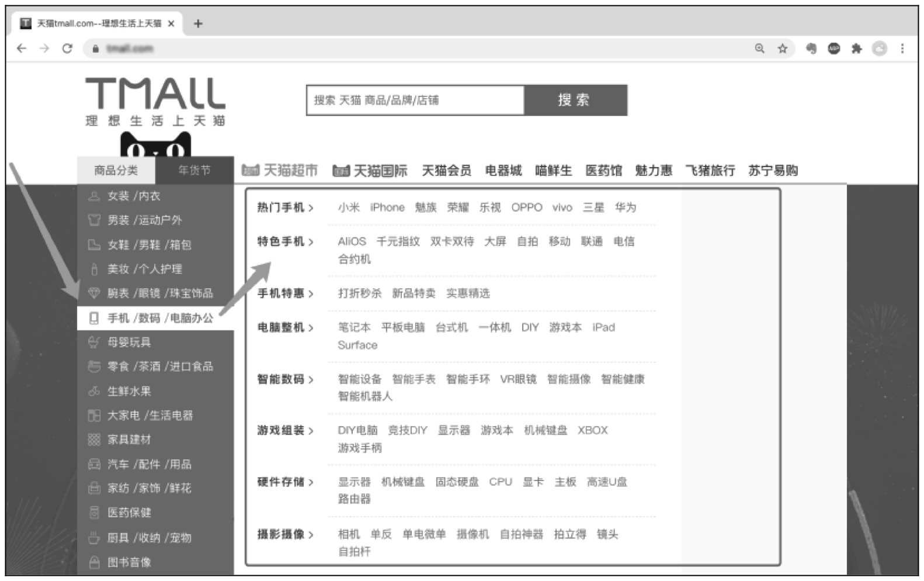Click the phone icon beside 手机 /数码 /电脑办公
924x581 pixels.
94,318
